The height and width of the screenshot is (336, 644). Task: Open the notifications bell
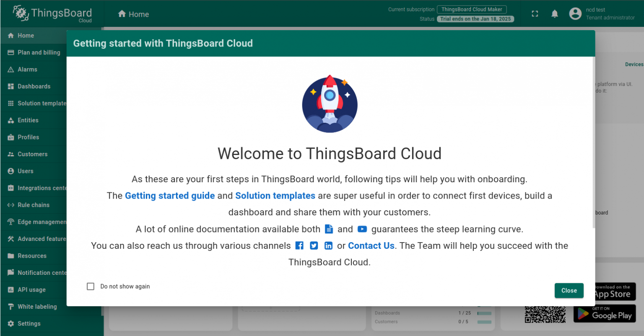tap(554, 13)
